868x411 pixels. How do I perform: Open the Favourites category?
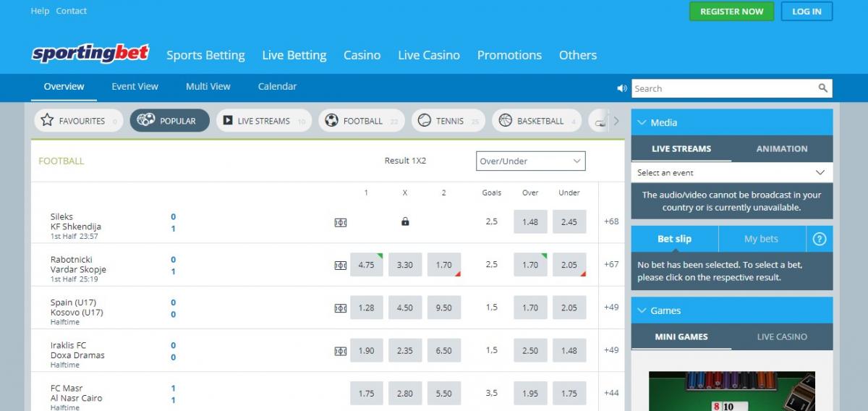(x=79, y=121)
